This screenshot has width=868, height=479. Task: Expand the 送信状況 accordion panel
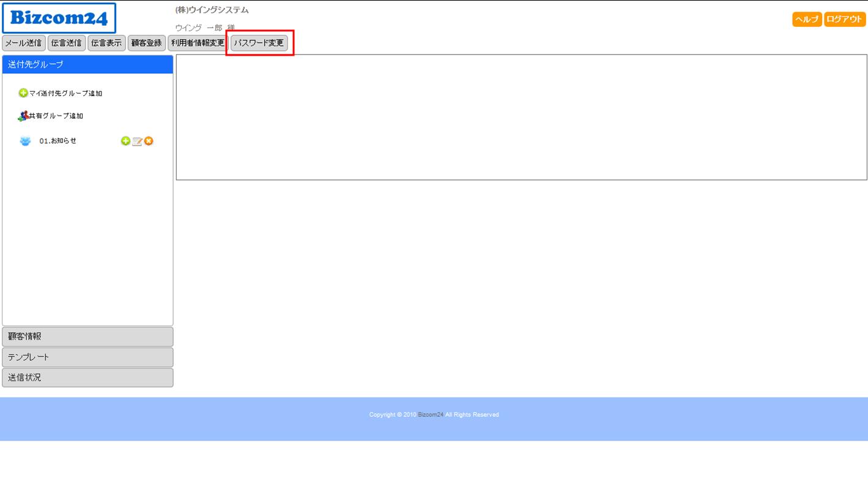pos(87,378)
